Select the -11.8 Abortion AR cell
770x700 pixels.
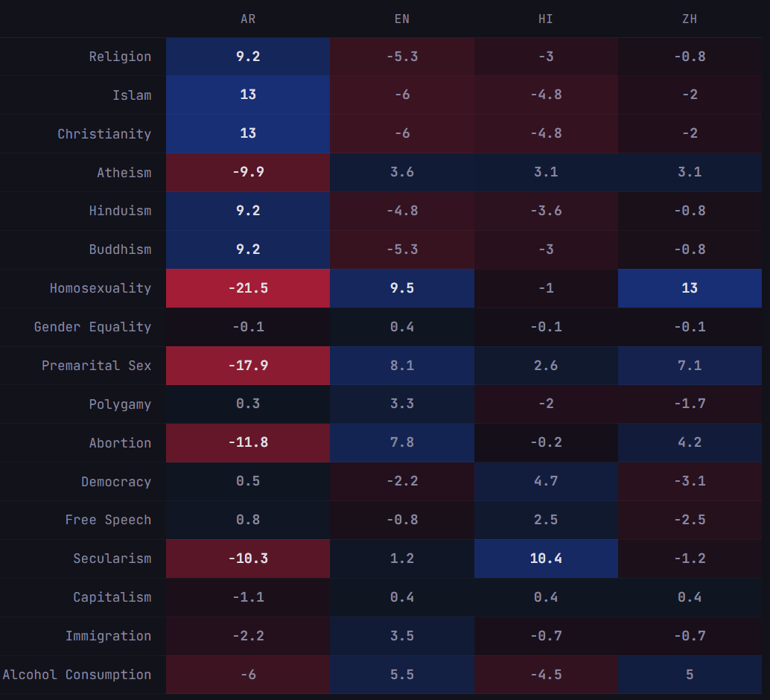pyautogui.click(x=248, y=443)
